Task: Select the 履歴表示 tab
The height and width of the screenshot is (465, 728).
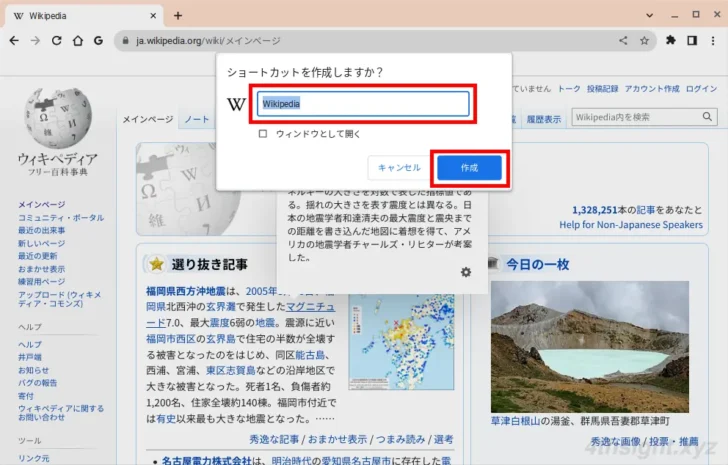Action: click(x=544, y=119)
